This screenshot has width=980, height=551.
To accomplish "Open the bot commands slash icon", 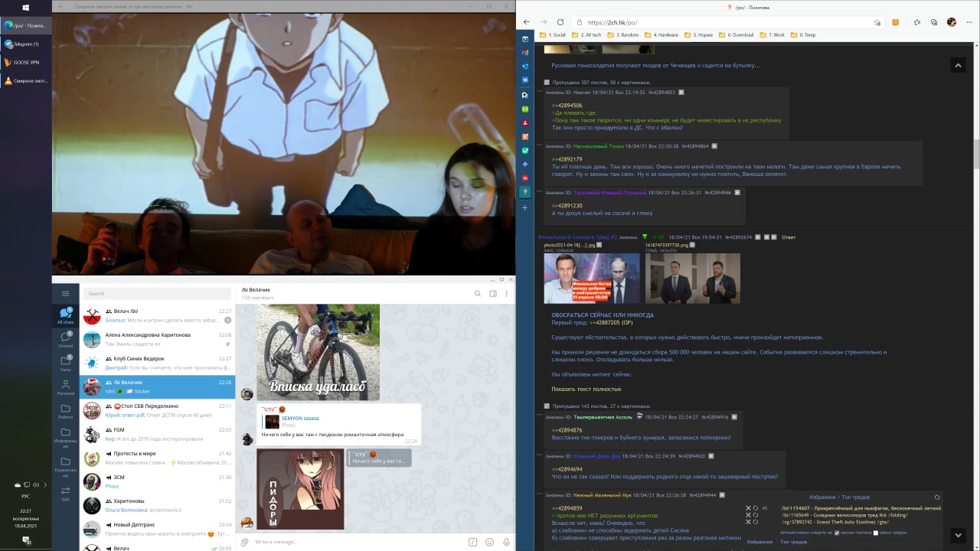I will click(472, 542).
